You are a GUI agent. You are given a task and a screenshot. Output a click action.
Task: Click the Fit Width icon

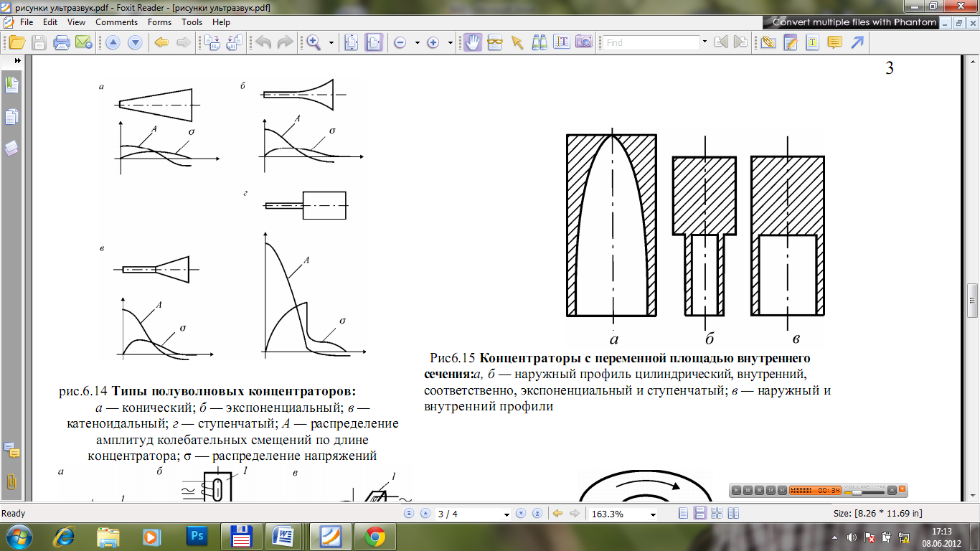click(x=373, y=42)
